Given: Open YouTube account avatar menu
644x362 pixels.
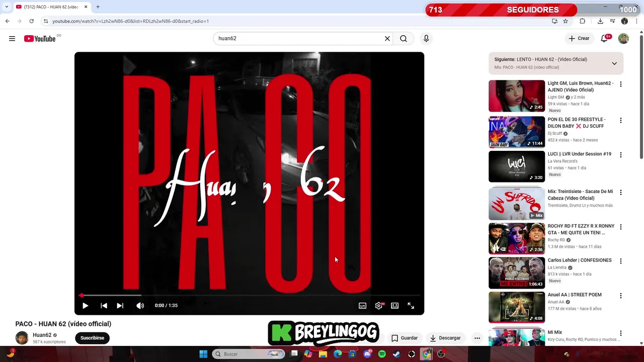Looking at the screenshot, I should [x=623, y=38].
